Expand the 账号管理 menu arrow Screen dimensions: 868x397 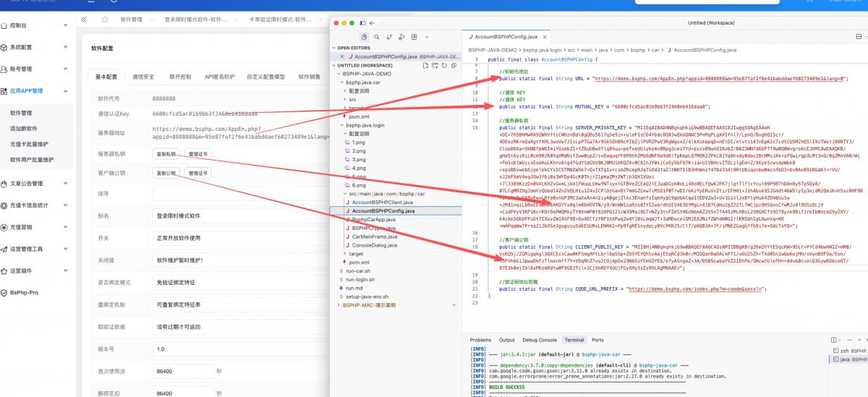[65, 69]
